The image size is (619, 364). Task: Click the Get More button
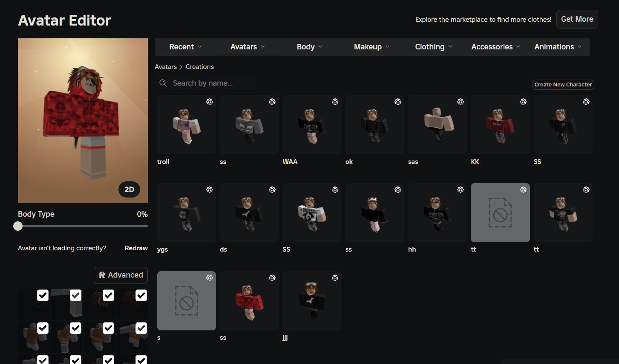[577, 19]
